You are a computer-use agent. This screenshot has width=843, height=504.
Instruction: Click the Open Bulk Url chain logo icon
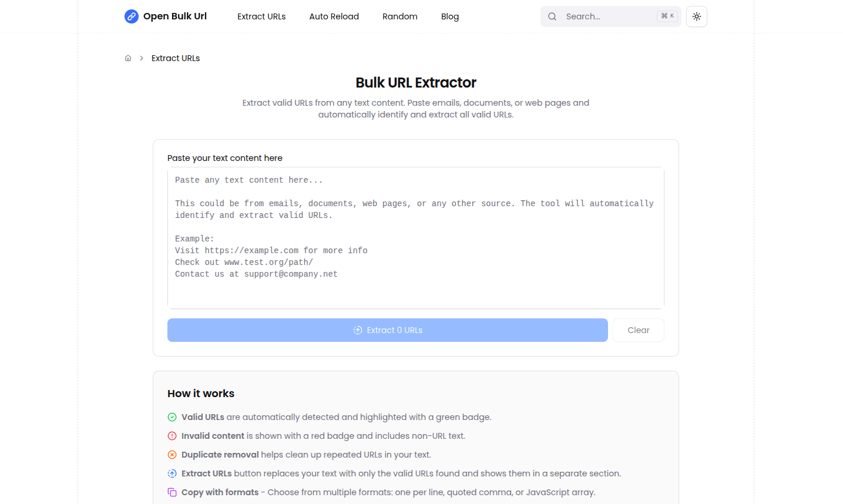tap(131, 16)
